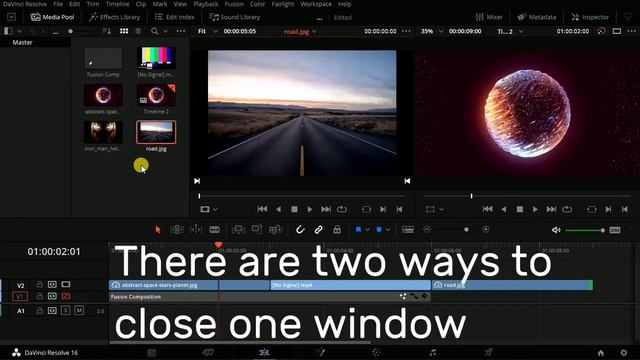This screenshot has width=640, height=360.
Task: Select the Timeline 2 thumbnail
Action: 156,95
